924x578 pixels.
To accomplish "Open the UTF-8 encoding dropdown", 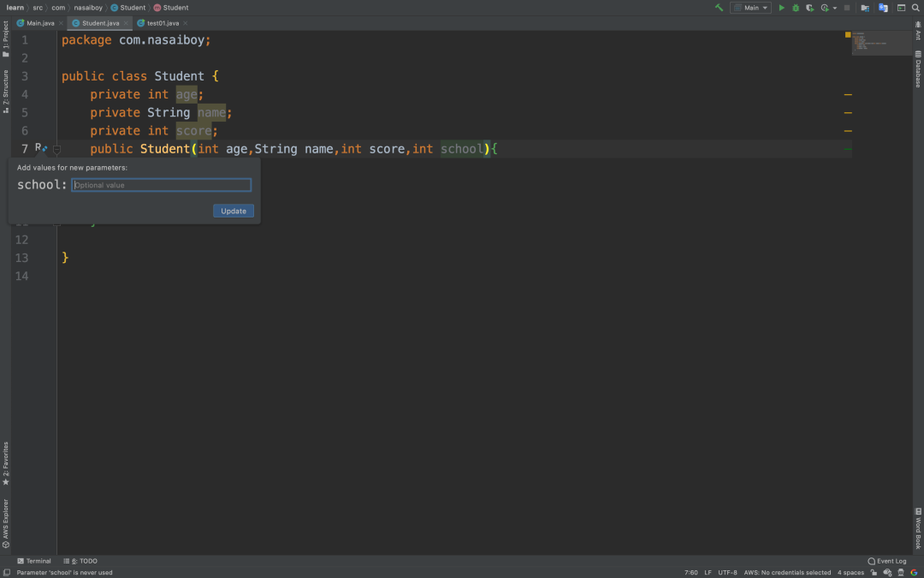I will click(727, 572).
